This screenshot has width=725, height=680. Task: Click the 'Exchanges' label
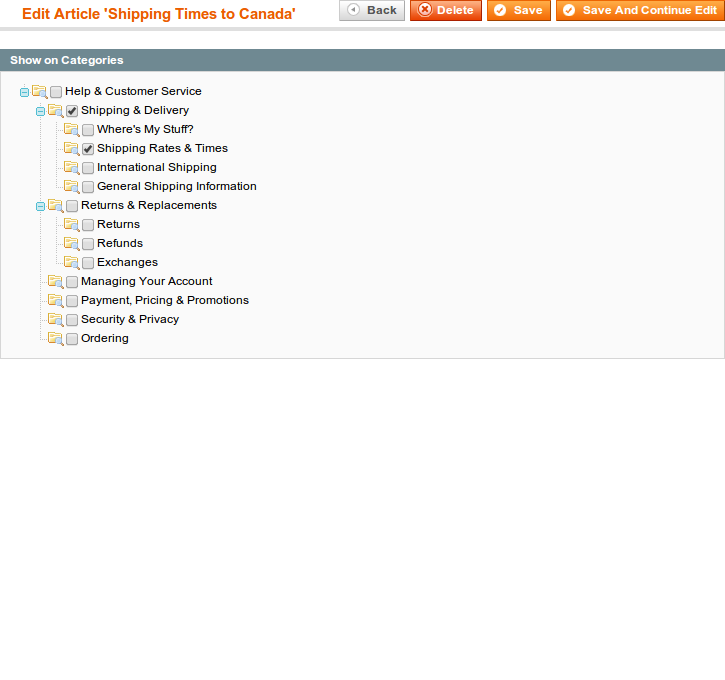(127, 262)
